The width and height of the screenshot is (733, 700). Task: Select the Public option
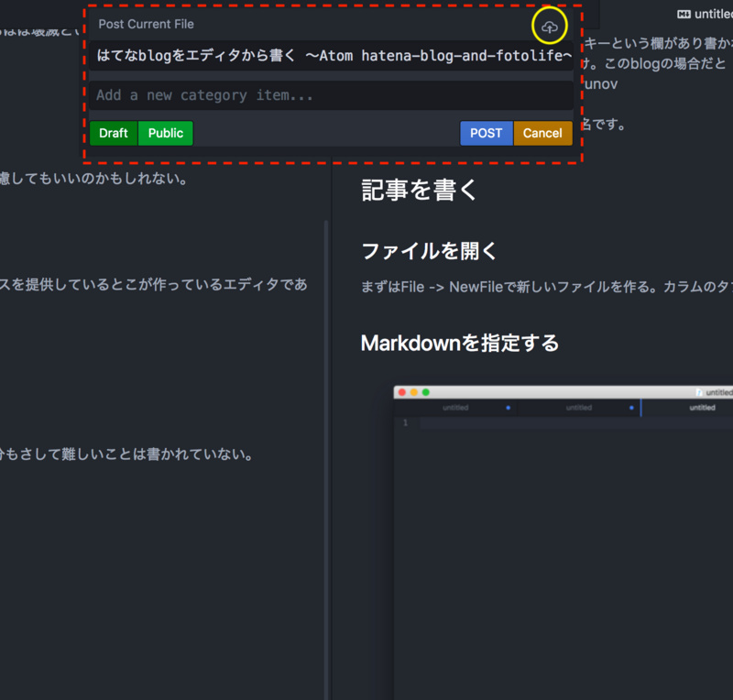click(166, 133)
